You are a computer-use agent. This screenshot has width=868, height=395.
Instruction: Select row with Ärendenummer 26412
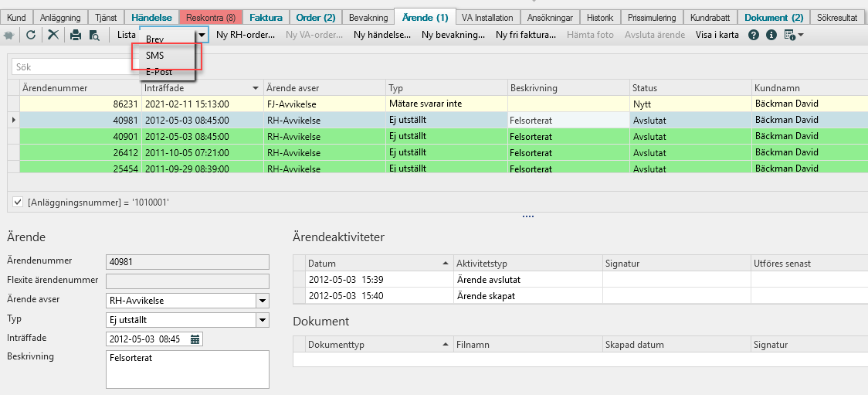coord(437,152)
